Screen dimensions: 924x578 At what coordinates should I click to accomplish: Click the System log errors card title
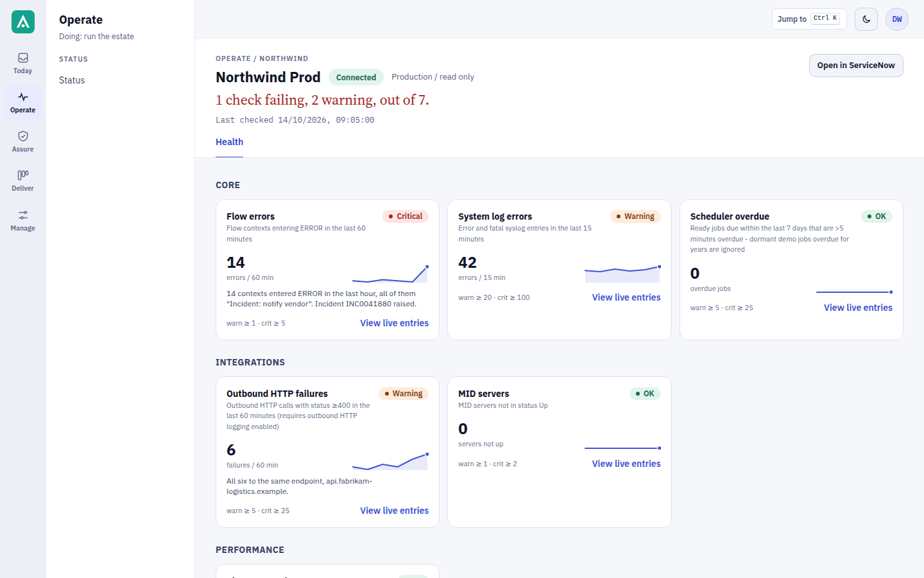pos(495,216)
